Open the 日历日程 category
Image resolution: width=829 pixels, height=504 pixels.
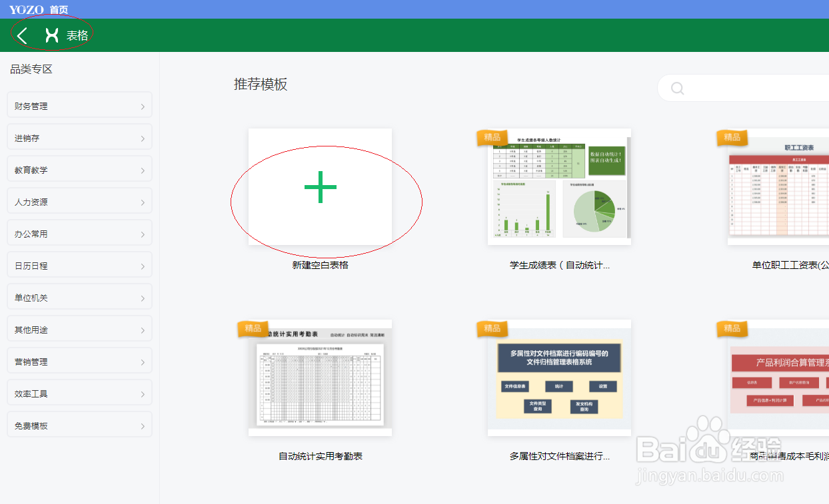coord(79,266)
